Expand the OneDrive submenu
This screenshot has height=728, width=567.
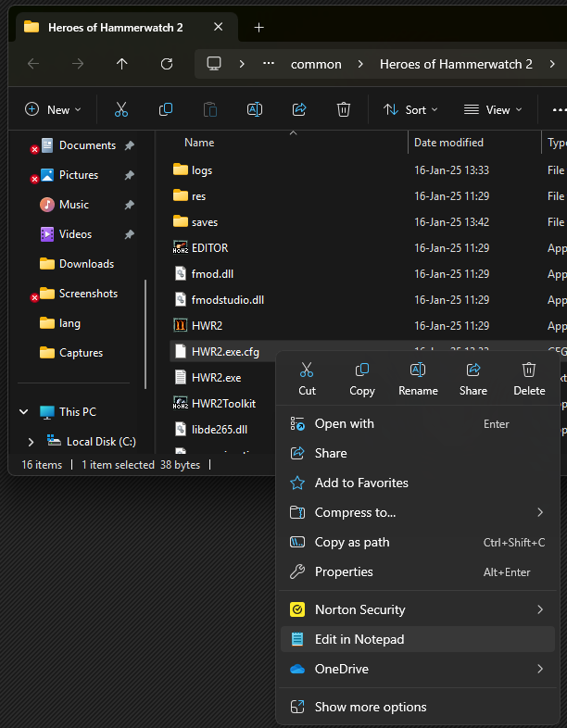click(x=539, y=669)
